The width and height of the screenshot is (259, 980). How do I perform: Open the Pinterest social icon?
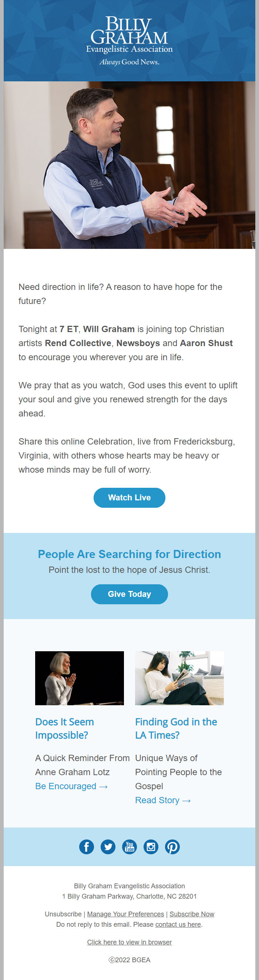coord(172,846)
